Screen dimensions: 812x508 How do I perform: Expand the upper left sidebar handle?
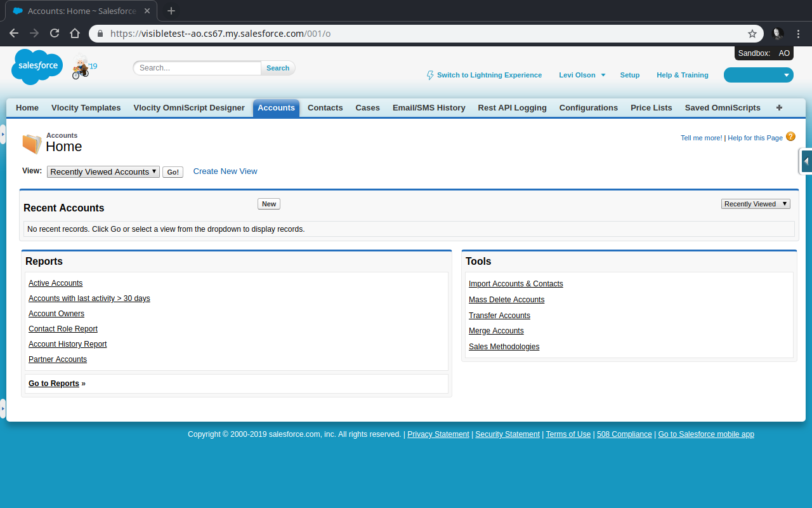coord(3,134)
